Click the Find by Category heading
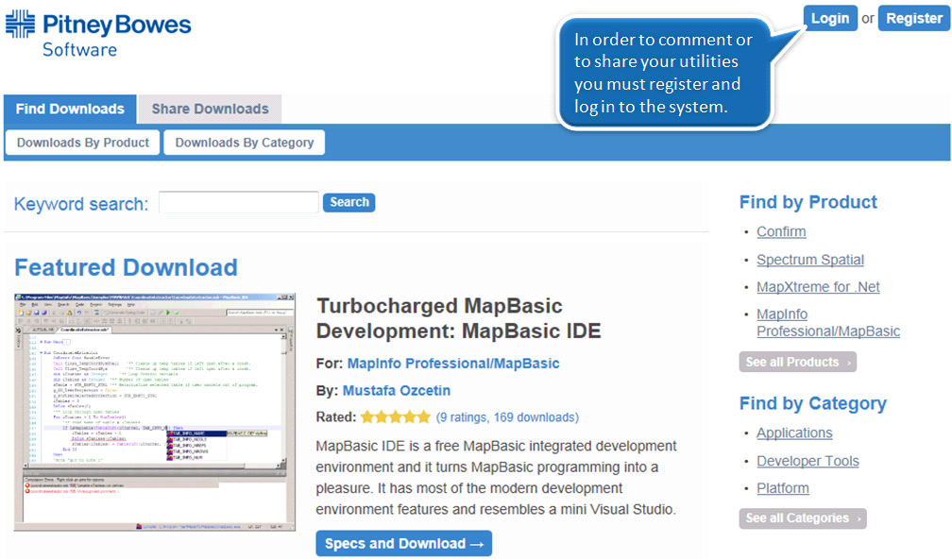Viewport: 952px width, 560px height. coord(813,403)
